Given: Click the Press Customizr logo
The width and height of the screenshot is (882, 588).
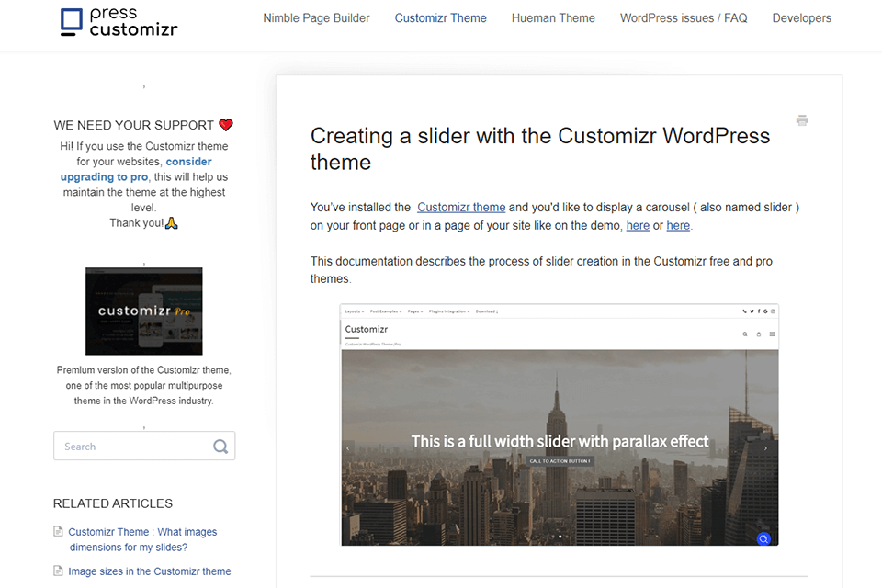Looking at the screenshot, I should pyautogui.click(x=119, y=22).
